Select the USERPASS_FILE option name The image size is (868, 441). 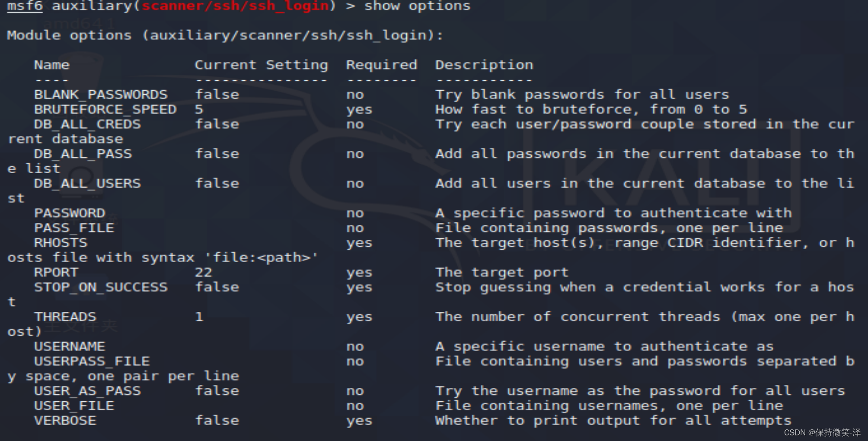point(92,362)
